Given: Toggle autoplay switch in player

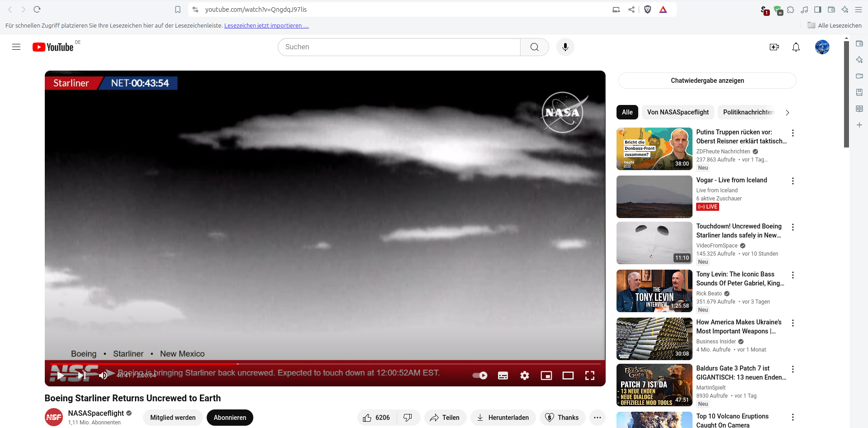Looking at the screenshot, I should (x=480, y=376).
